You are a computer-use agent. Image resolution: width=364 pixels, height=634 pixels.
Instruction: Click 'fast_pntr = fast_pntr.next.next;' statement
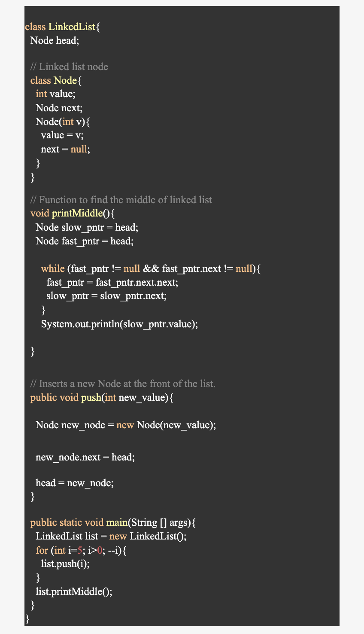point(112,282)
